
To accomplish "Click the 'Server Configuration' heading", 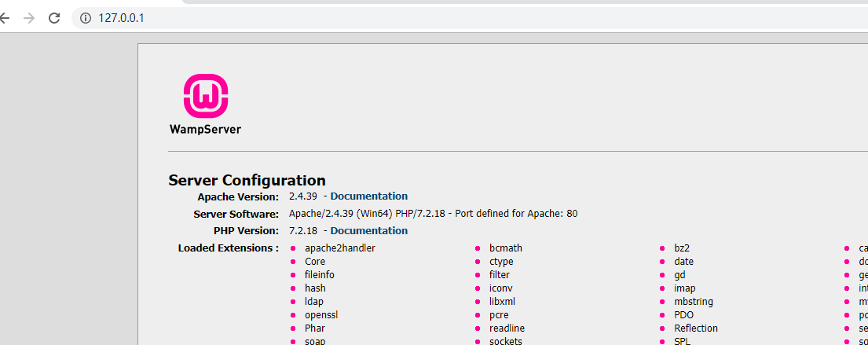I will [247, 180].
